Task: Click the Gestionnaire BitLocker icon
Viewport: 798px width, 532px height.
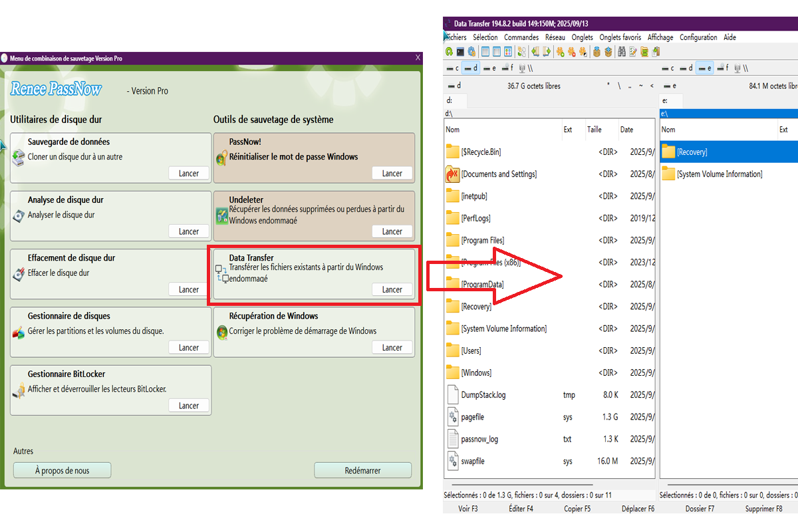Action: pos(18,390)
